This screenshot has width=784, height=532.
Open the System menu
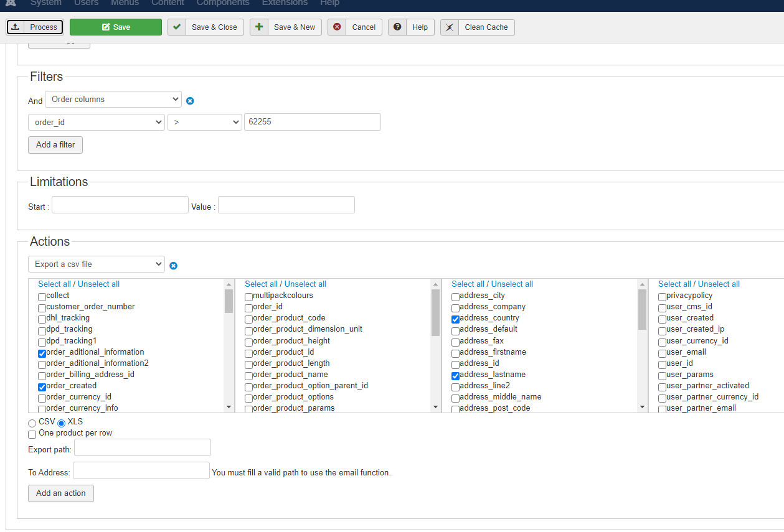[x=46, y=3]
